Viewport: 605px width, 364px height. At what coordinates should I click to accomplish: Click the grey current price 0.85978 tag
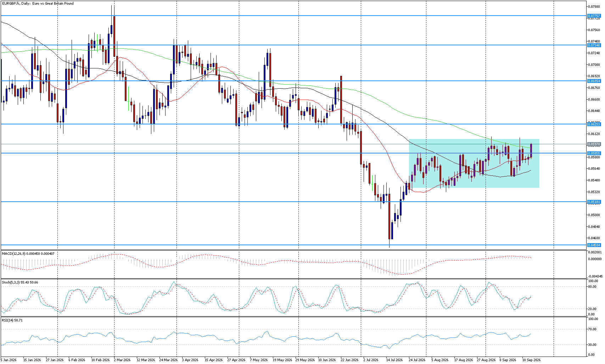click(594, 144)
